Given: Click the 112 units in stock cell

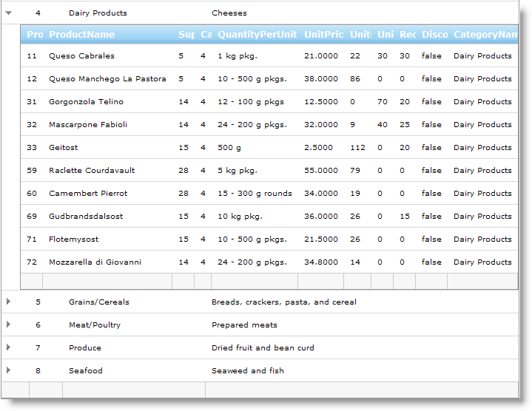Looking at the screenshot, I should pyautogui.click(x=357, y=147).
